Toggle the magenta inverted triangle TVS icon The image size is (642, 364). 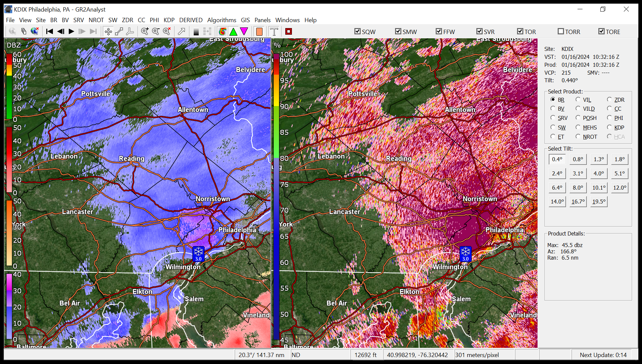coord(244,31)
